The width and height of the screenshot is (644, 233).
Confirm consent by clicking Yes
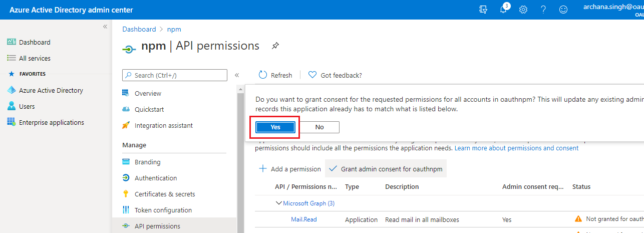[275, 127]
